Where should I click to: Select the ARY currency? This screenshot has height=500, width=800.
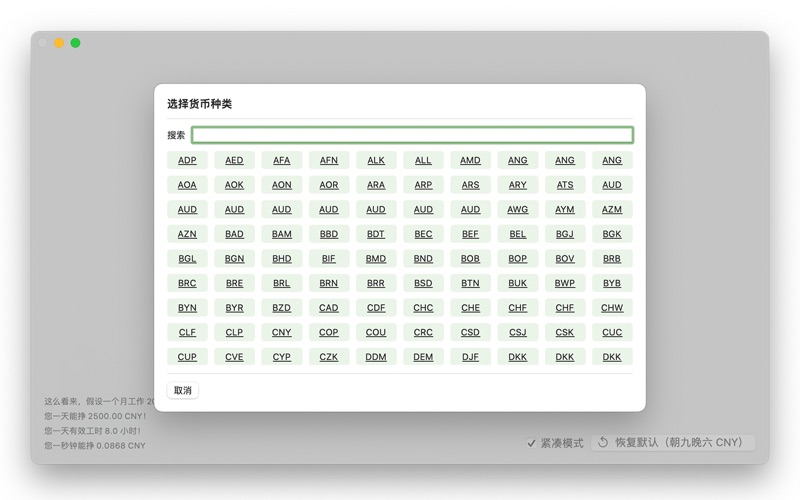[517, 185]
